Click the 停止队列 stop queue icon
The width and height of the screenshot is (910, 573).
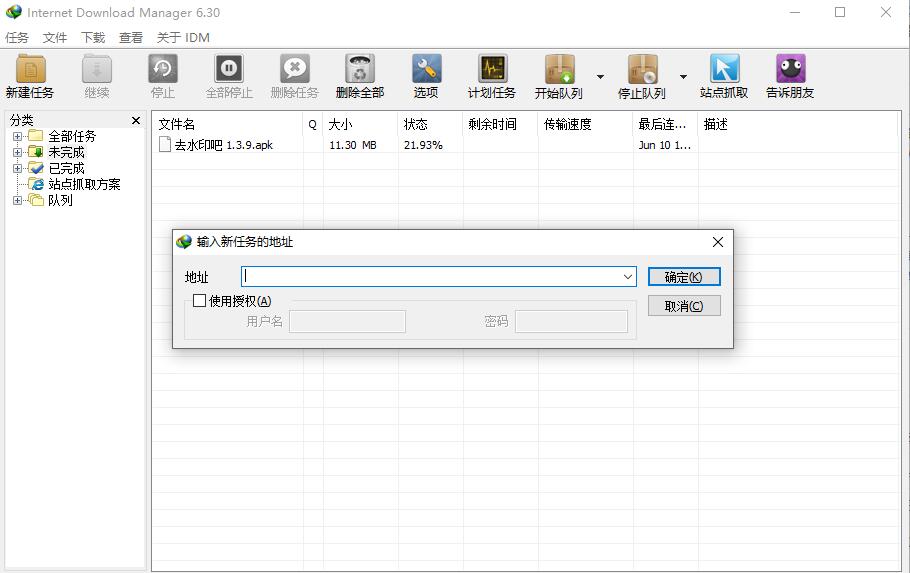point(642,69)
